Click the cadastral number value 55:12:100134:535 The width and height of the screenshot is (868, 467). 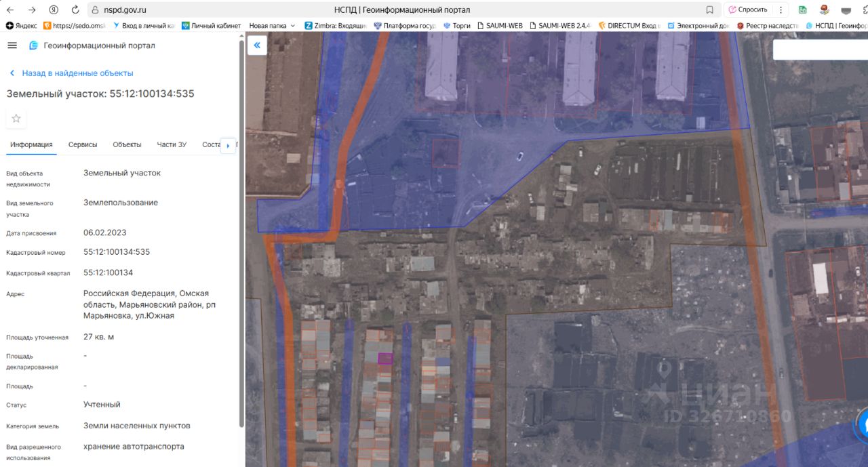pos(117,252)
